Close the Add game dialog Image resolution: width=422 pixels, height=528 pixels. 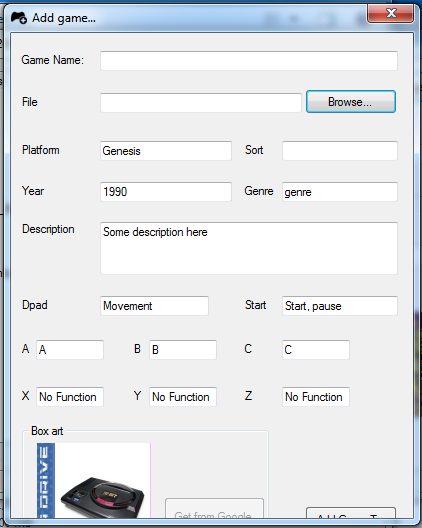click(x=390, y=14)
